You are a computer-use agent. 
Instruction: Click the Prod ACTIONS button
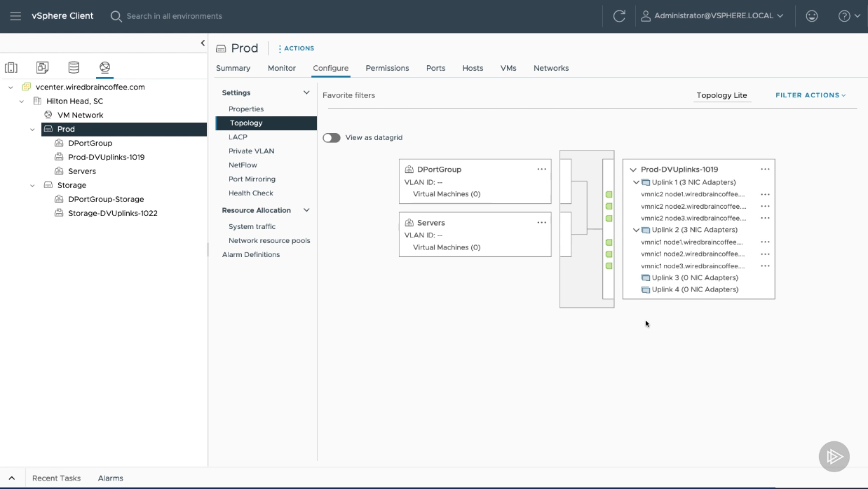(296, 48)
